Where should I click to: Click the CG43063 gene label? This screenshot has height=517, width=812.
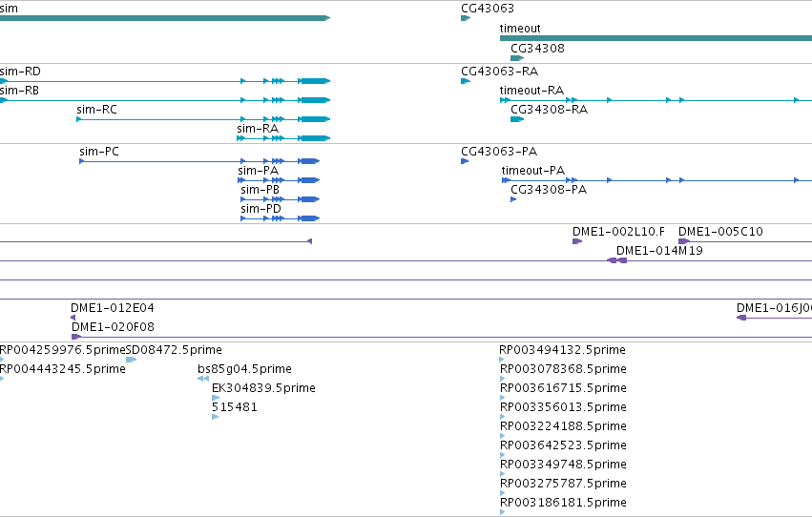tap(488, 9)
